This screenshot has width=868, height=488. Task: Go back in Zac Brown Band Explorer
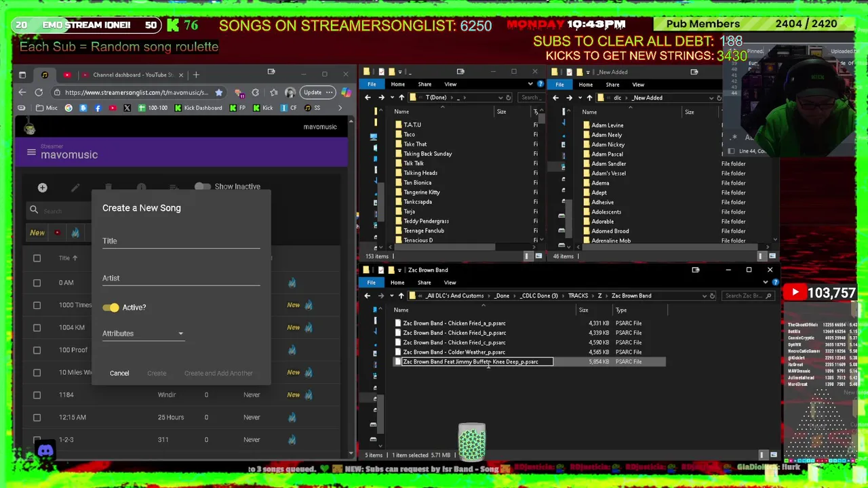click(x=368, y=296)
